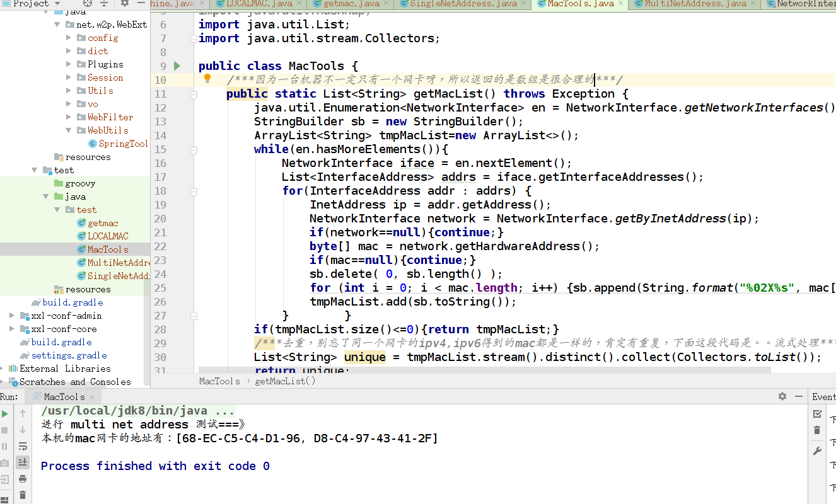Select the groovy folder in project tree

coord(80,183)
